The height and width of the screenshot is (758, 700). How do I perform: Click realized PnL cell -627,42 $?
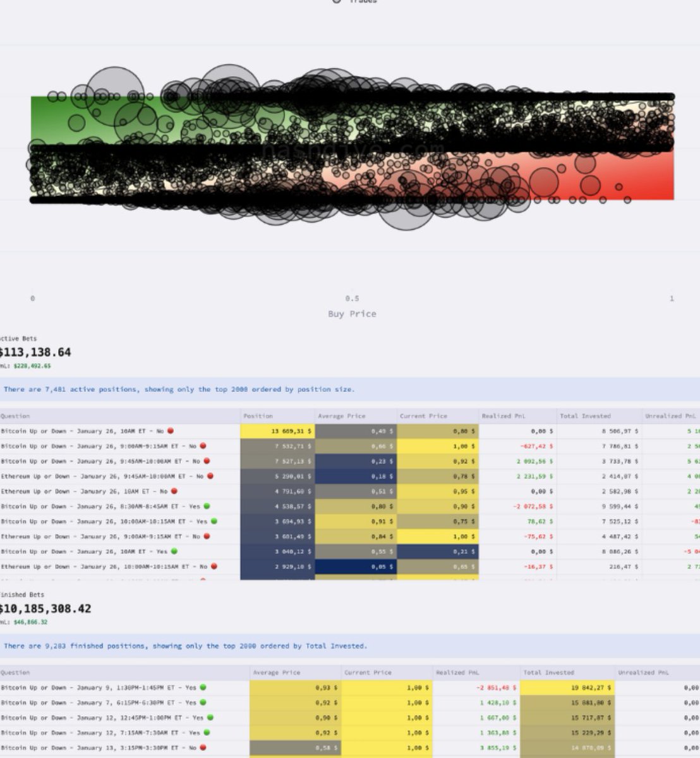click(x=516, y=447)
